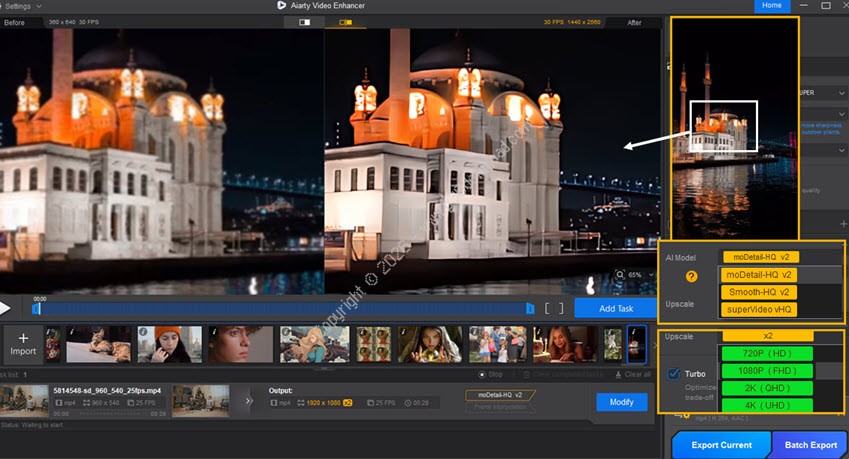This screenshot has width=849, height=459.
Task: Switch to single-pane preview layout icon
Action: pyautogui.click(x=304, y=22)
